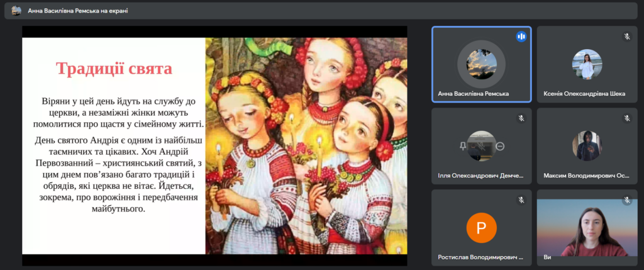Screen dimensions: 644x270
Task: Click the painting of girls on the slide
Action: [306, 145]
